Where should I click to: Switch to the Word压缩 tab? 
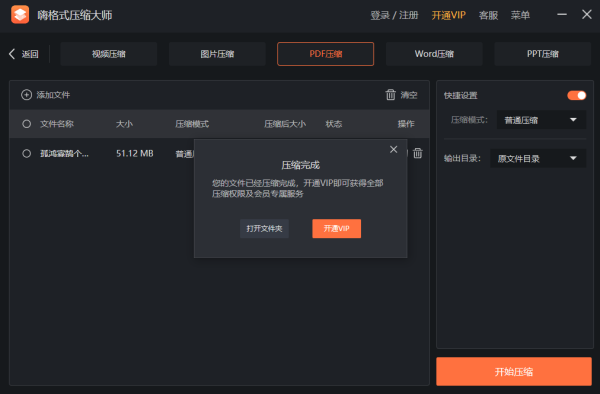tap(434, 54)
